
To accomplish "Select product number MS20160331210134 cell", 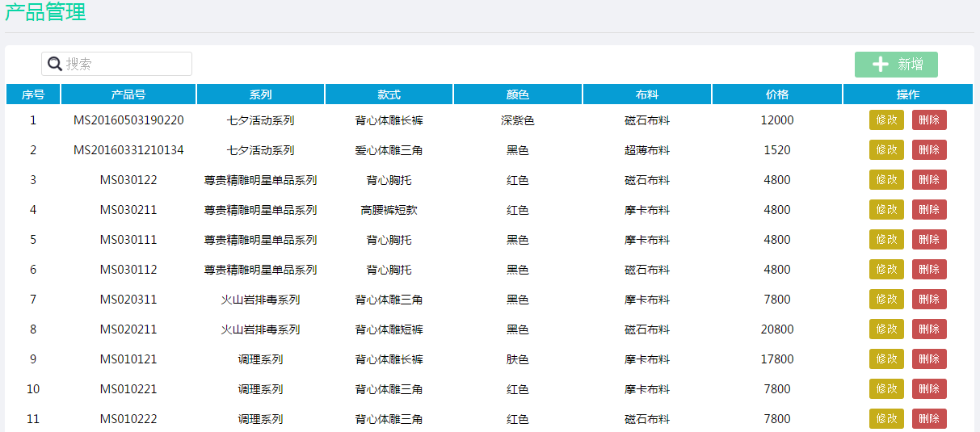I will pos(128,150).
